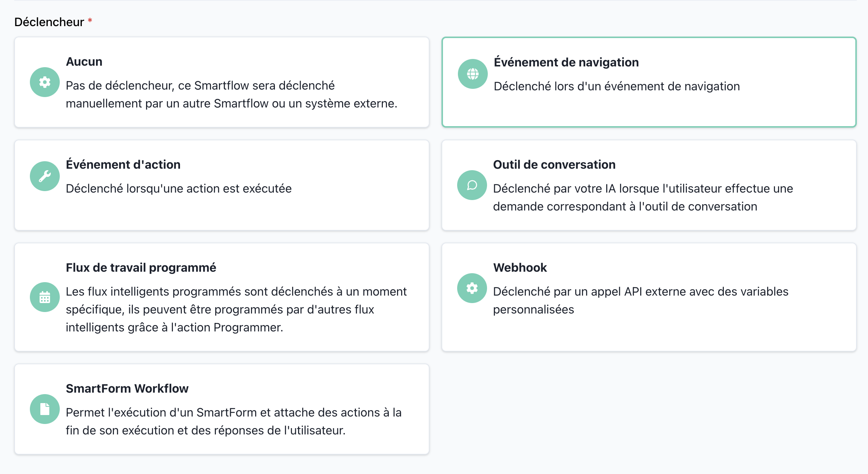
Task: Click the Aucun description text
Action: (232, 94)
